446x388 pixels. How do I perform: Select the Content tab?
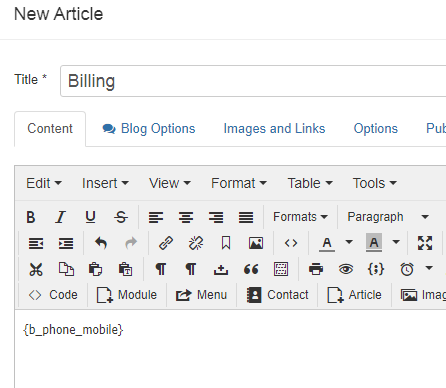click(50, 129)
